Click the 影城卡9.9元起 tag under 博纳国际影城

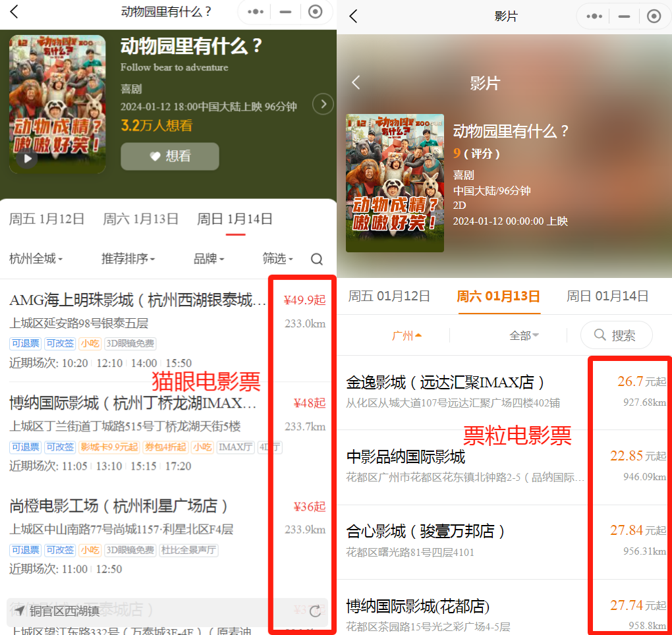point(109,447)
